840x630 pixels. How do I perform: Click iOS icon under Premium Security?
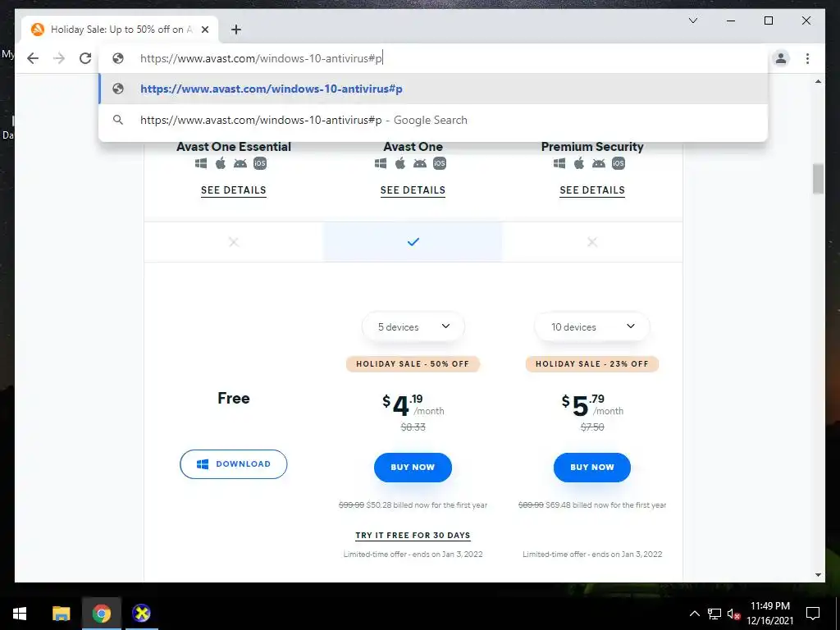click(x=619, y=163)
